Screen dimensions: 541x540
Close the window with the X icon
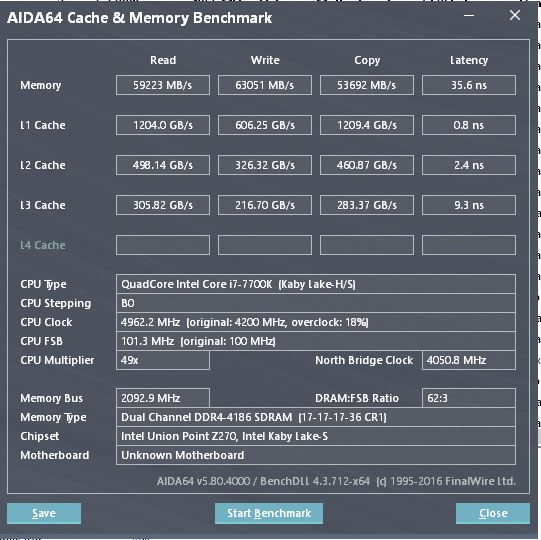[x=515, y=15]
